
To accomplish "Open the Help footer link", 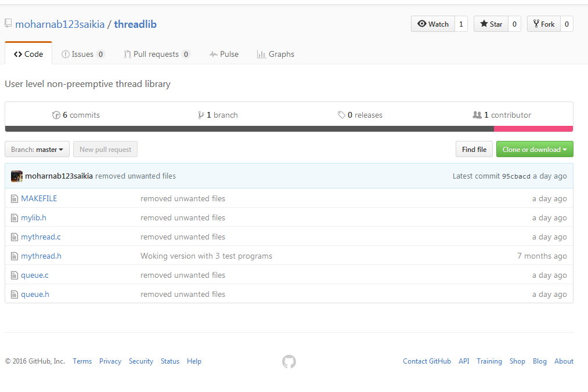I will (194, 361).
